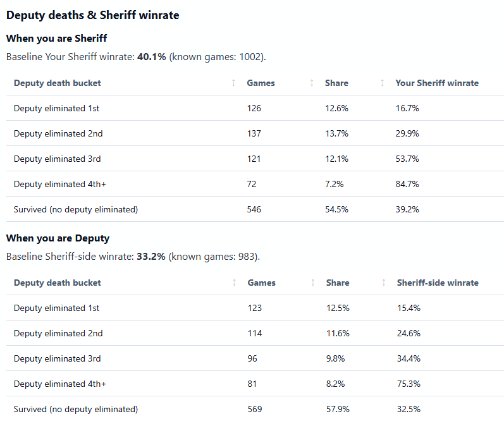Screen dimensions: 504x421
Task: Select the Deputy eliminated 3rd row showing 53.7%
Action: coord(255,159)
